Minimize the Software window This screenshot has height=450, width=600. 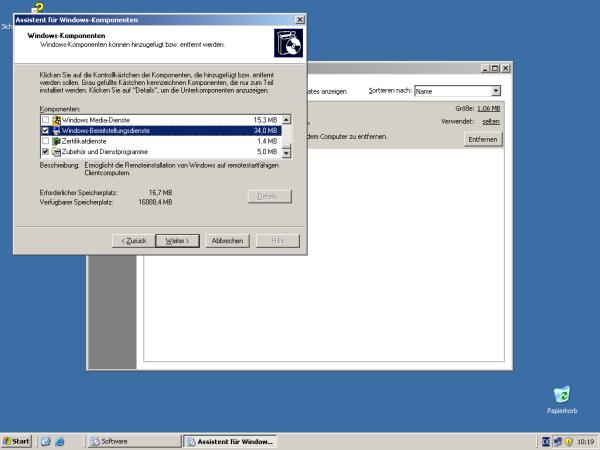click(x=485, y=68)
